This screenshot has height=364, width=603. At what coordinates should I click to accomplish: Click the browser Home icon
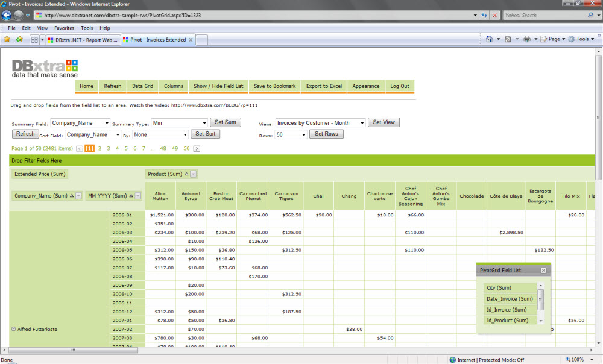click(489, 39)
